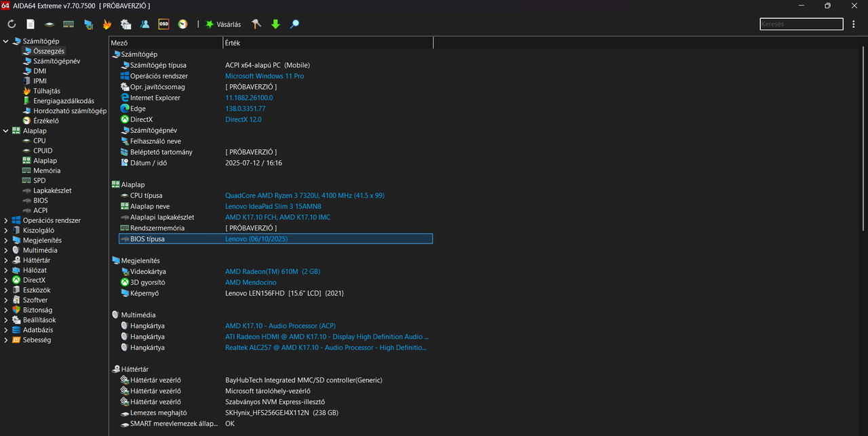Click the monitor diagnostics toolbar icon
The width and height of the screenshot is (868, 436).
click(x=88, y=24)
